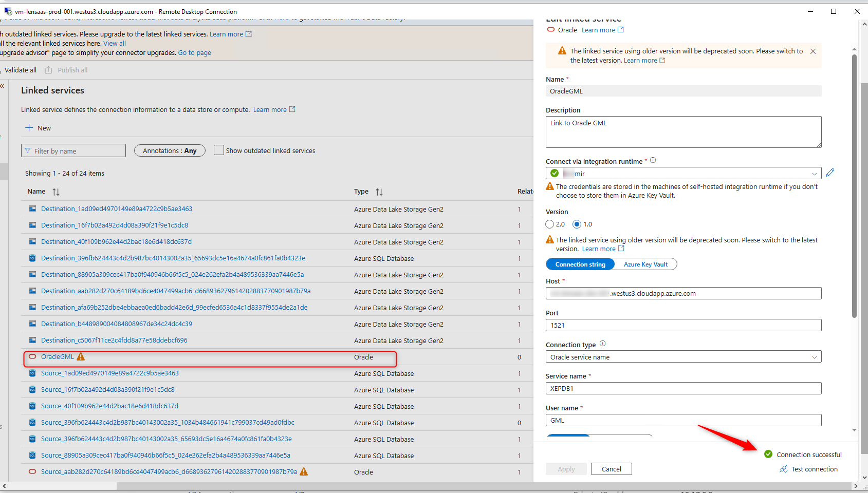The width and height of the screenshot is (868, 493).
Task: Open the Connection type dropdown
Action: point(684,357)
